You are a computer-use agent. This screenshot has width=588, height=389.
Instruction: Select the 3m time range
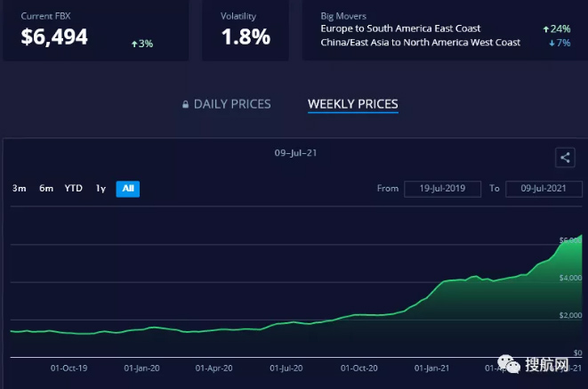[x=20, y=189]
